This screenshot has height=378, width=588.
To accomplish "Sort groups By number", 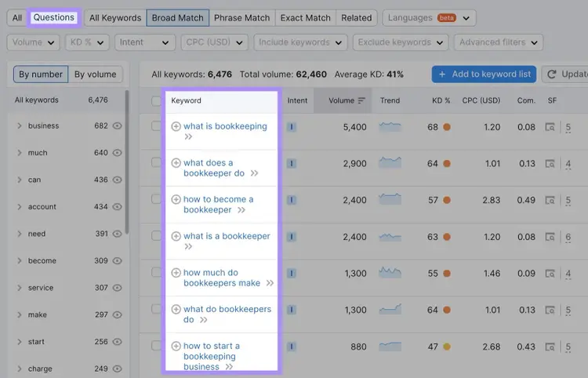I will (x=41, y=75).
